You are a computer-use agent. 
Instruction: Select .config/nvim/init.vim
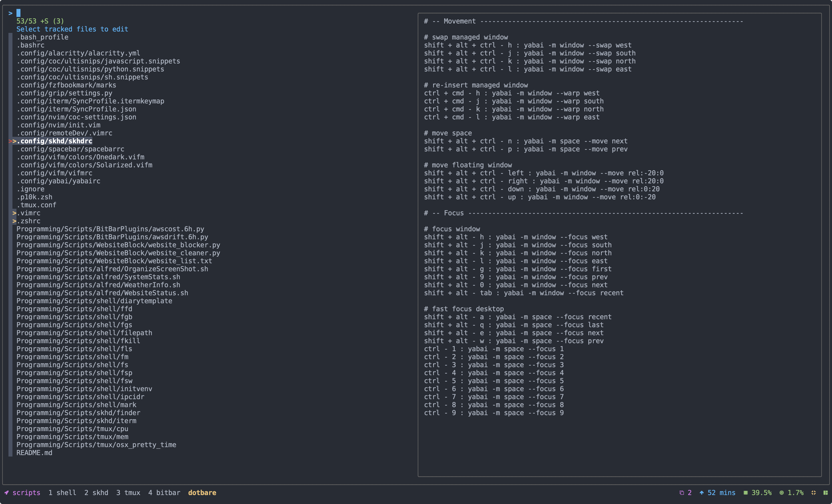59,125
